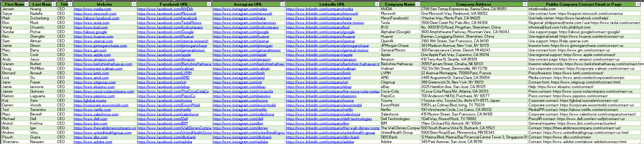Screen dimensions: 644x144
Task: Open the instagram.com/apple link
Action: click(x=239, y=55)
